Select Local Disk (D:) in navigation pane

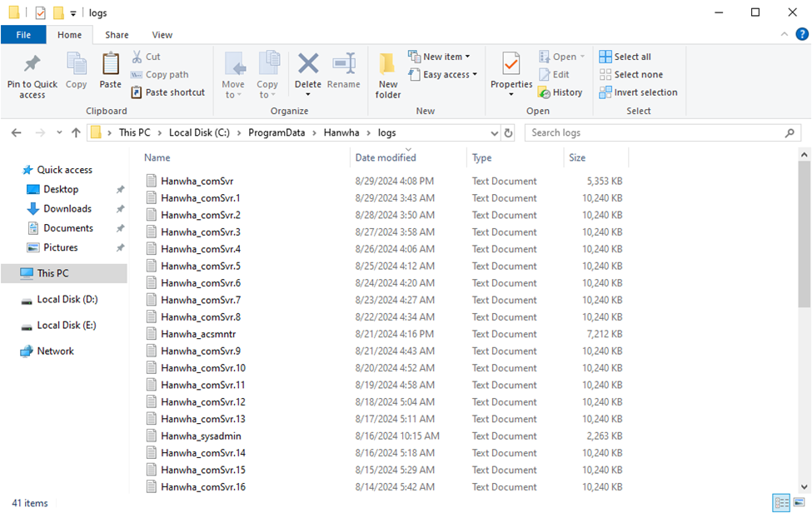point(67,299)
